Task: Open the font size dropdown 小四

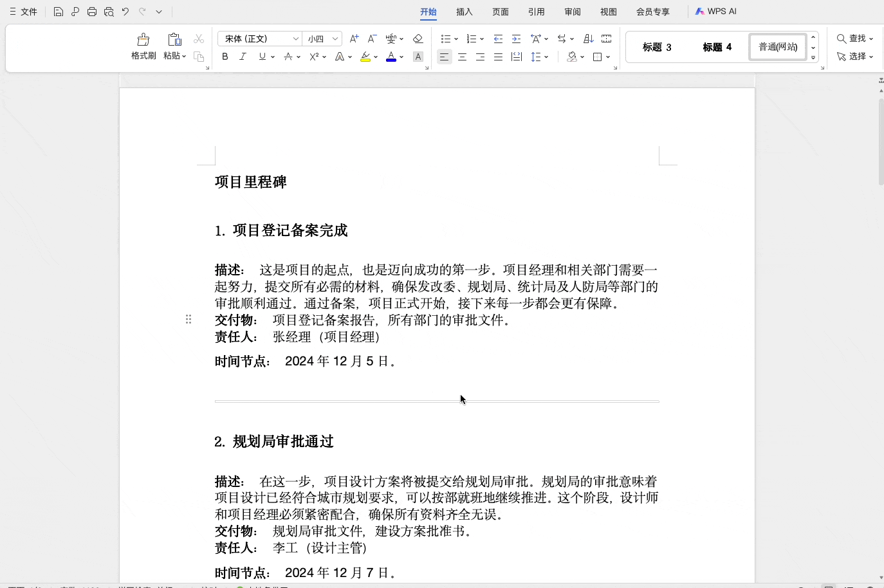Action: 322,39
